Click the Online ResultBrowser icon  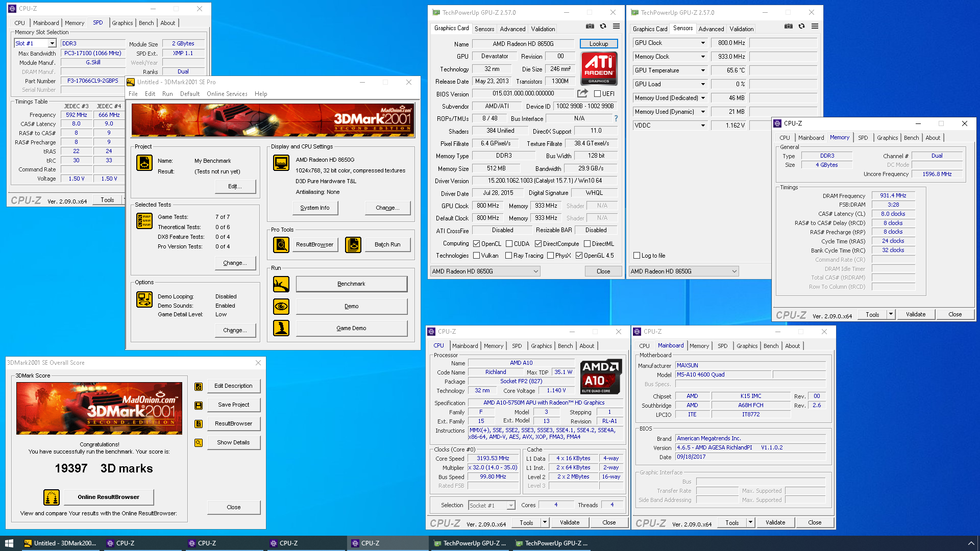[52, 497]
